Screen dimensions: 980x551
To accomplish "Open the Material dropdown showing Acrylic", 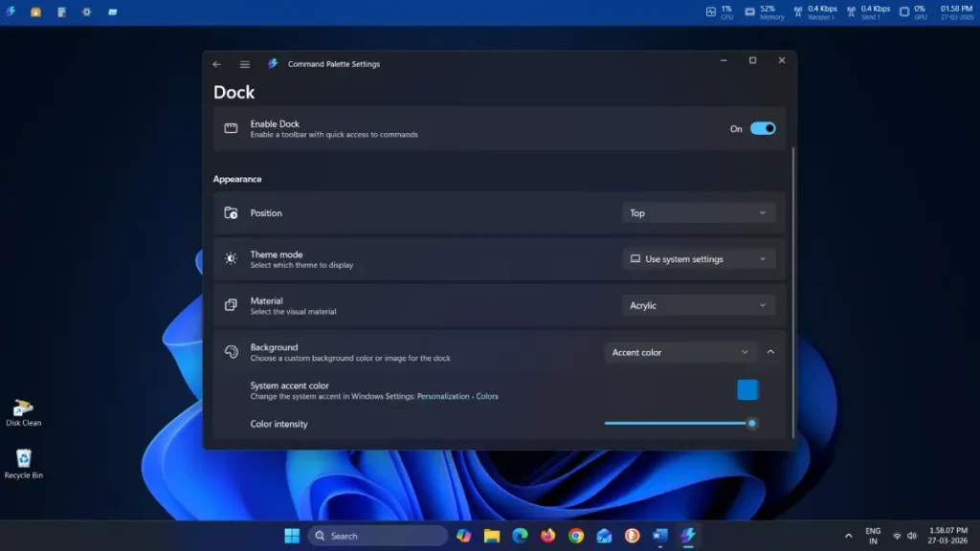I will coord(698,304).
